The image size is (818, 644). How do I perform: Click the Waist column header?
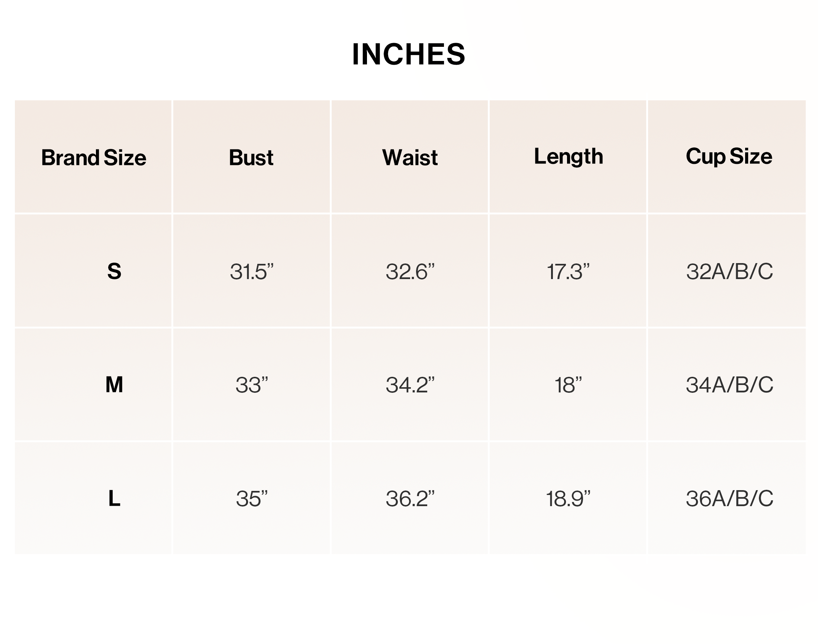point(410,157)
